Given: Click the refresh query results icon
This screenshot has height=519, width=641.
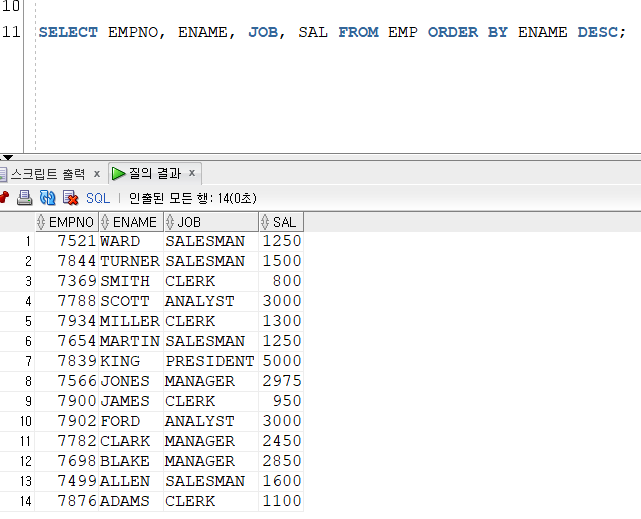Looking at the screenshot, I should coord(47,197).
